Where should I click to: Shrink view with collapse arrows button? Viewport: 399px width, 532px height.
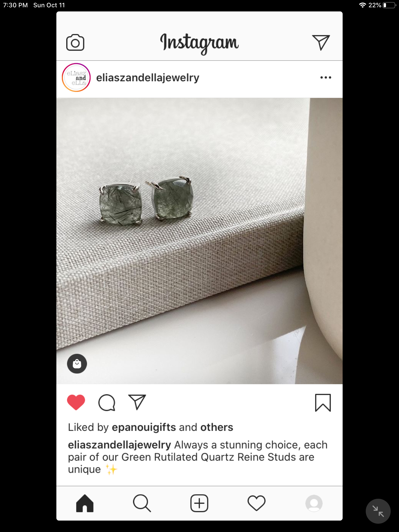pyautogui.click(x=378, y=511)
